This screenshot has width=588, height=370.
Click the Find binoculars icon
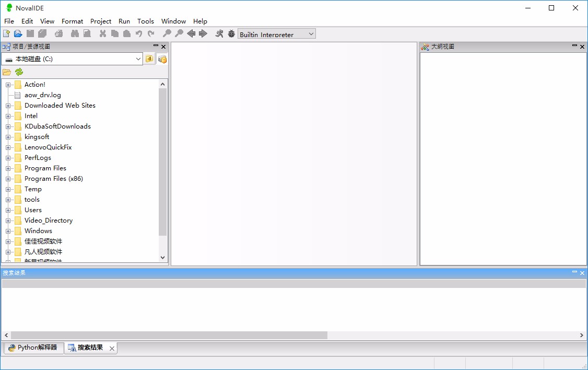[x=75, y=34]
